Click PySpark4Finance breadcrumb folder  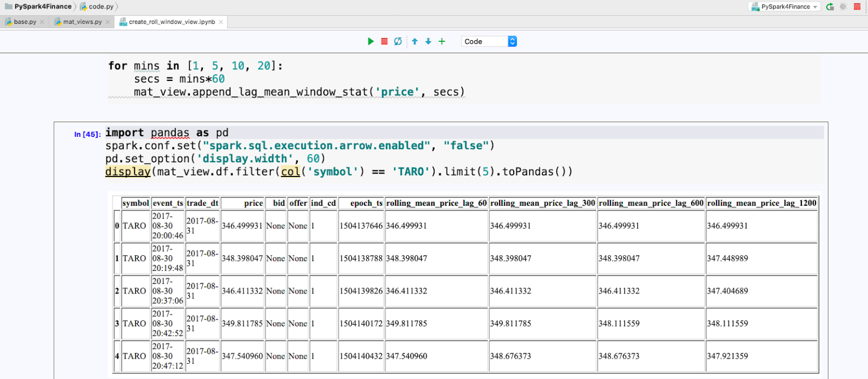42,6
